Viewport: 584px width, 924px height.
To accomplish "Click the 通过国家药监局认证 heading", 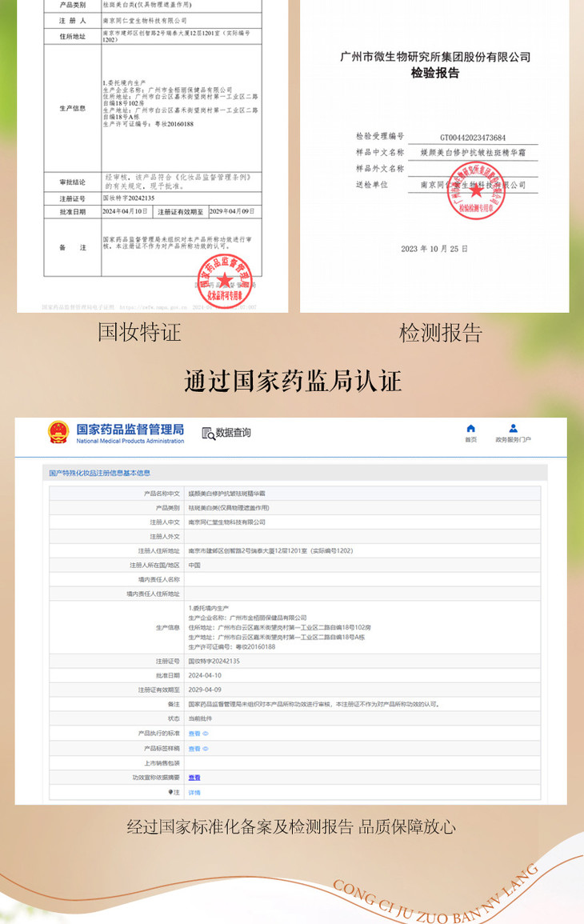I will pos(292,380).
